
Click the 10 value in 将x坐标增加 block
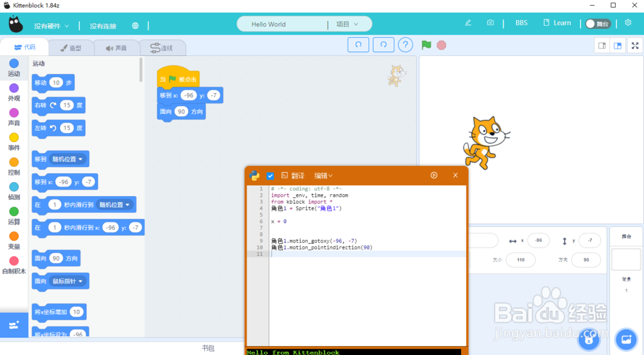77,312
